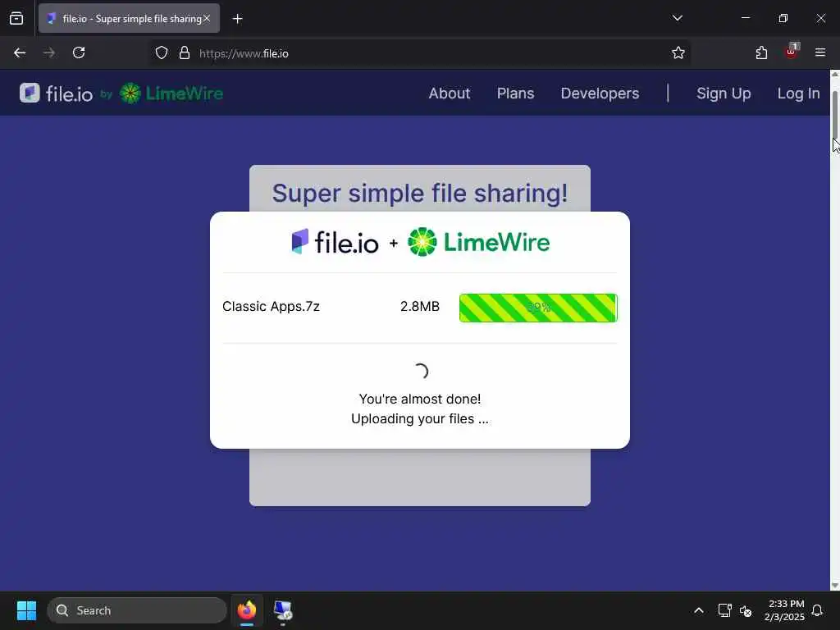Screen dimensions: 840x630
Task: Click Log In link
Action: click(798, 94)
